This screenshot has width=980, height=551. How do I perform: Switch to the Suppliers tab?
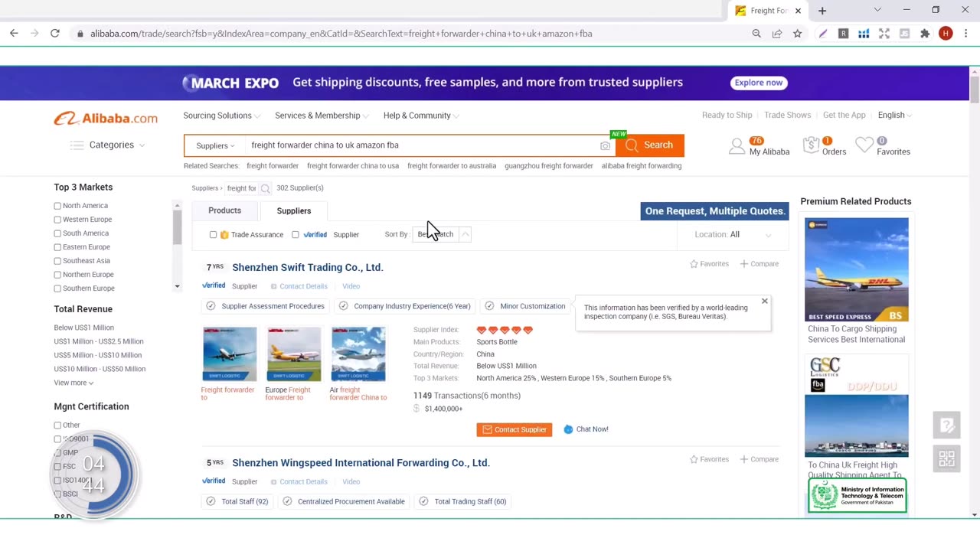pyautogui.click(x=294, y=211)
